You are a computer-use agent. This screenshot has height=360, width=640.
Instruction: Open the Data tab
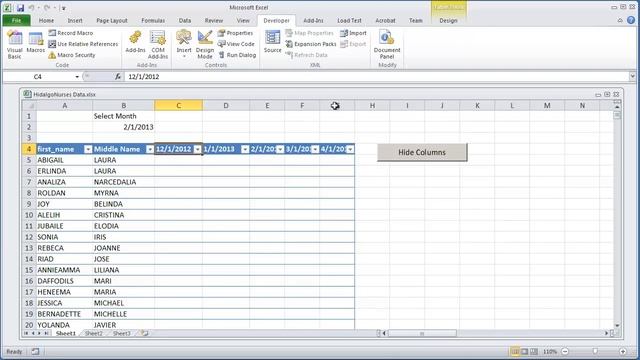click(184, 20)
